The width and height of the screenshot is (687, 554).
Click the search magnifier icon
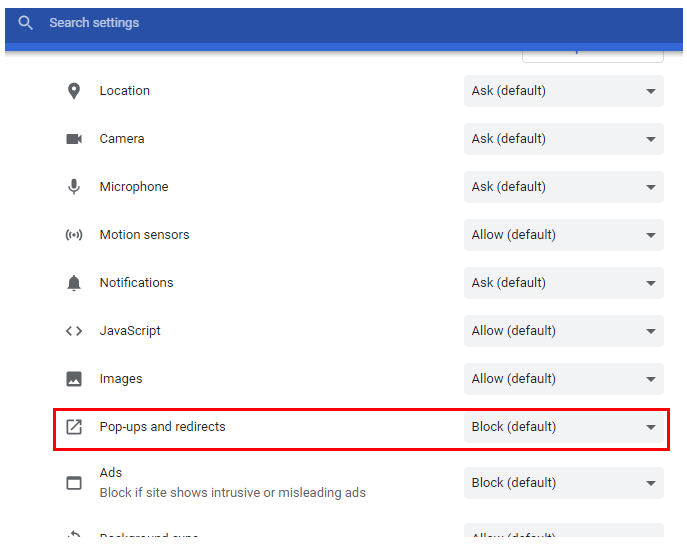[x=26, y=23]
